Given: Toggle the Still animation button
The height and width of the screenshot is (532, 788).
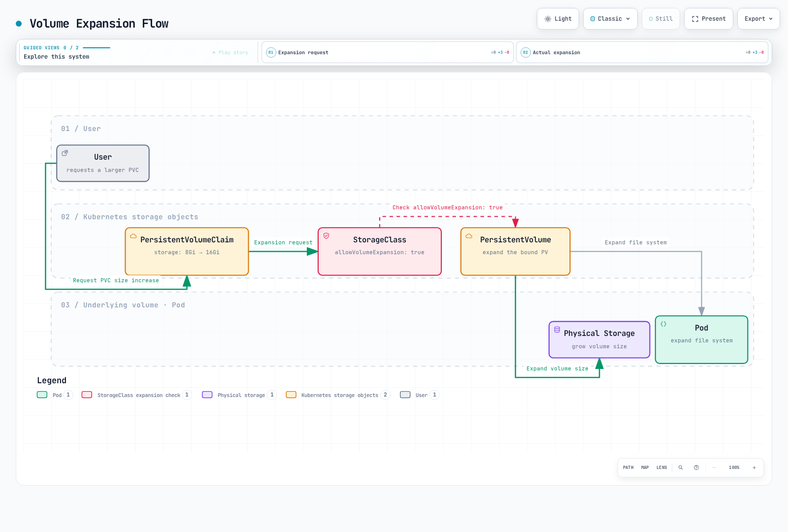Looking at the screenshot, I should (661, 19).
